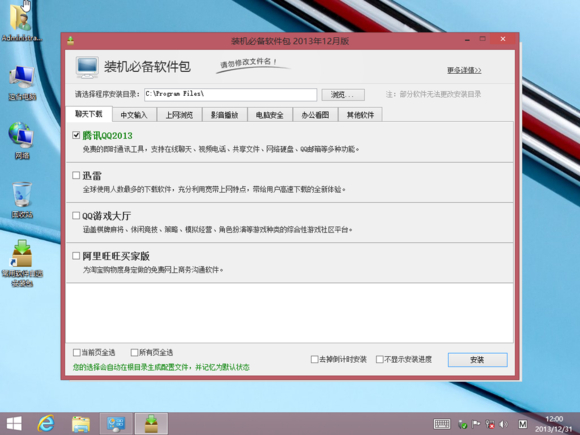Click the network status tray icon

(x=490, y=424)
